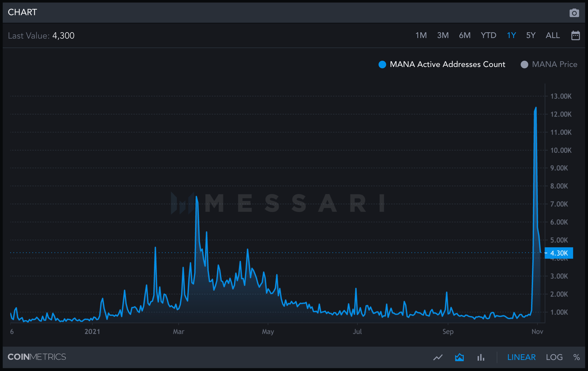Choose the 6M time range
The image size is (588, 371).
465,36
